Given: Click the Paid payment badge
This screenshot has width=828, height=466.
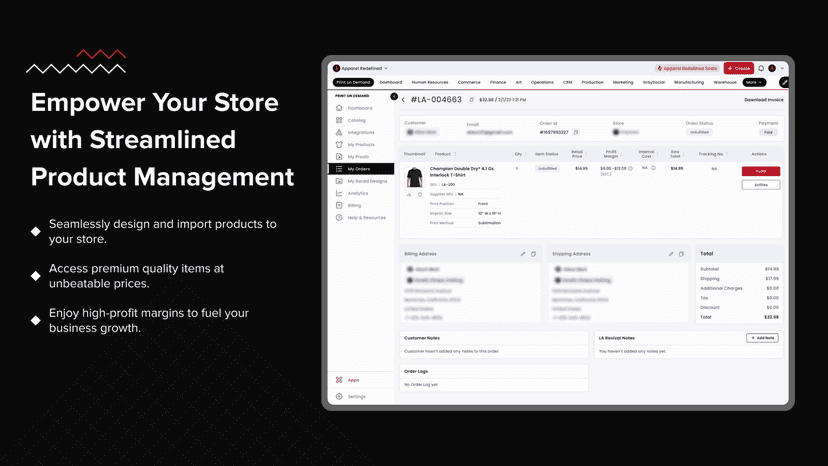Looking at the screenshot, I should [768, 132].
